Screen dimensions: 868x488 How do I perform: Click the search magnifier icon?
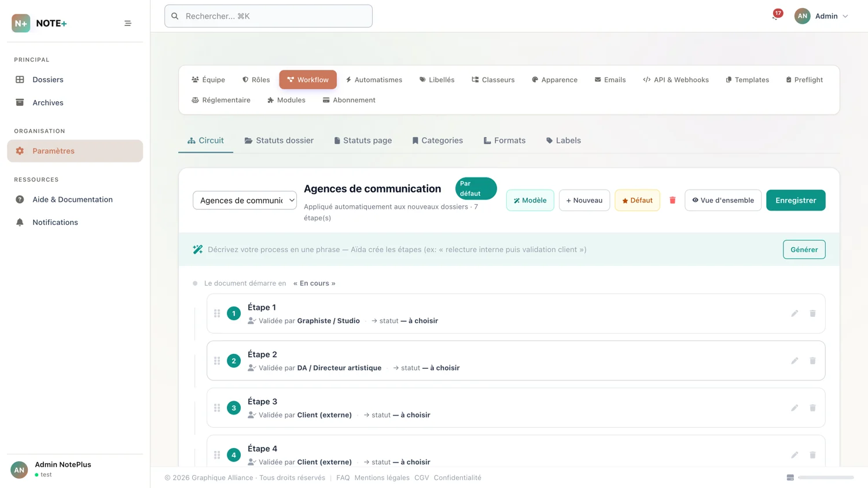[x=175, y=16]
